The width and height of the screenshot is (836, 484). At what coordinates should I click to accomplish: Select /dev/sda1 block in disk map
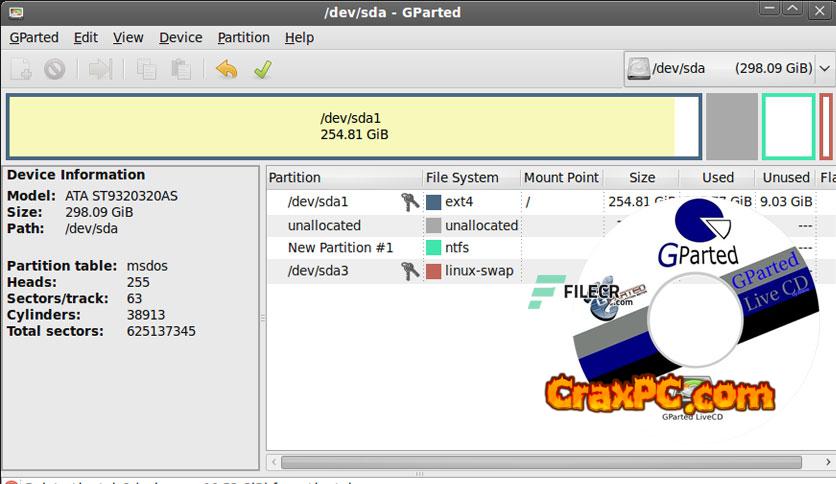tap(354, 126)
